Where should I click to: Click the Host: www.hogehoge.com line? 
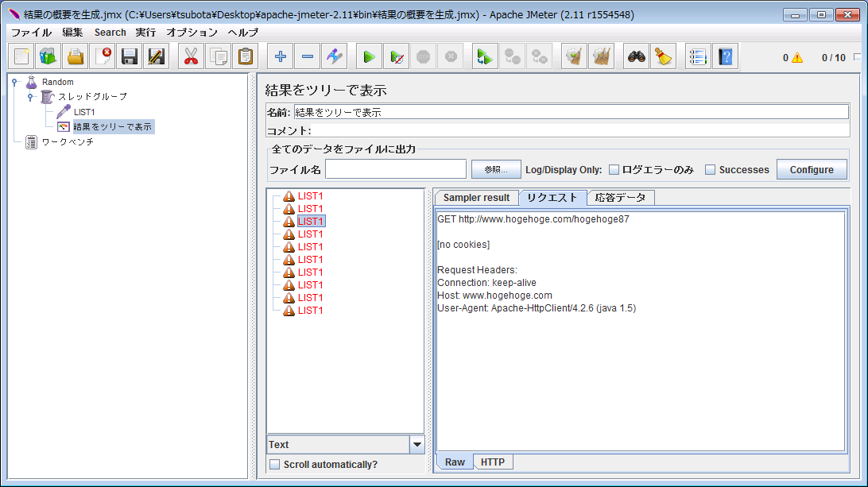[494, 296]
